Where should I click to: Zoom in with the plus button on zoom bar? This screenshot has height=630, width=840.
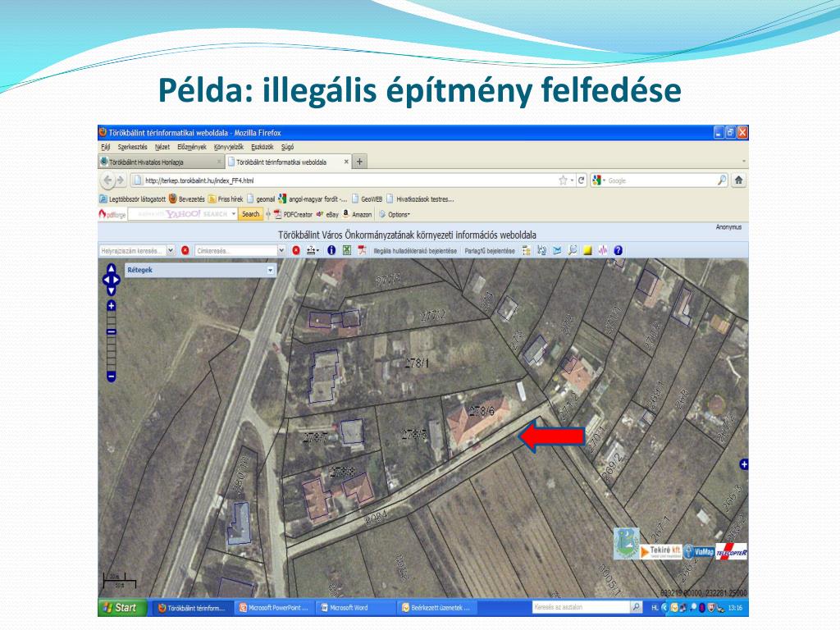coord(111,306)
